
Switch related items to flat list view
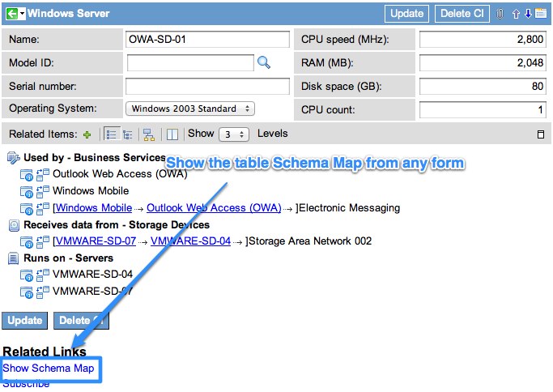coord(111,134)
